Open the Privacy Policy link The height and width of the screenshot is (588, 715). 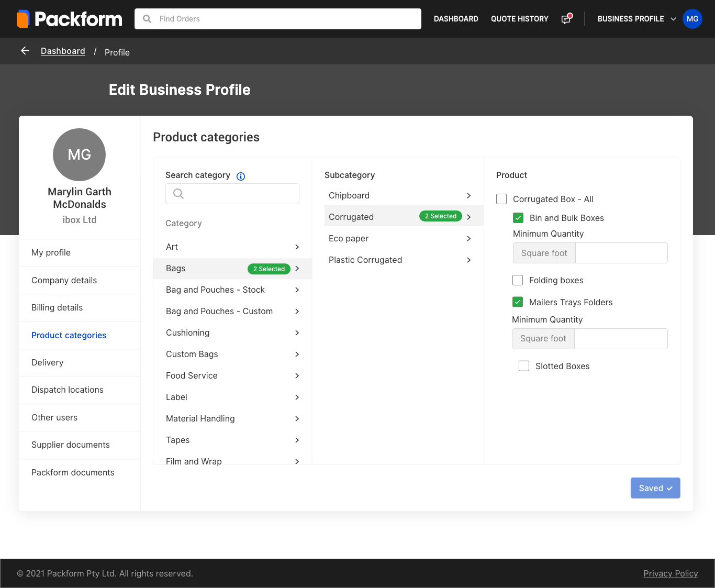(671, 573)
